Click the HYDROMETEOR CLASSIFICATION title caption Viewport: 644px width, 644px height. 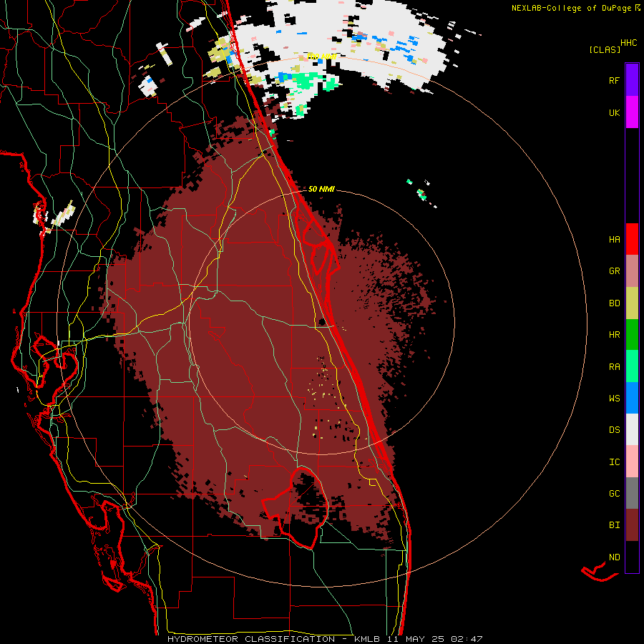(x=251, y=639)
